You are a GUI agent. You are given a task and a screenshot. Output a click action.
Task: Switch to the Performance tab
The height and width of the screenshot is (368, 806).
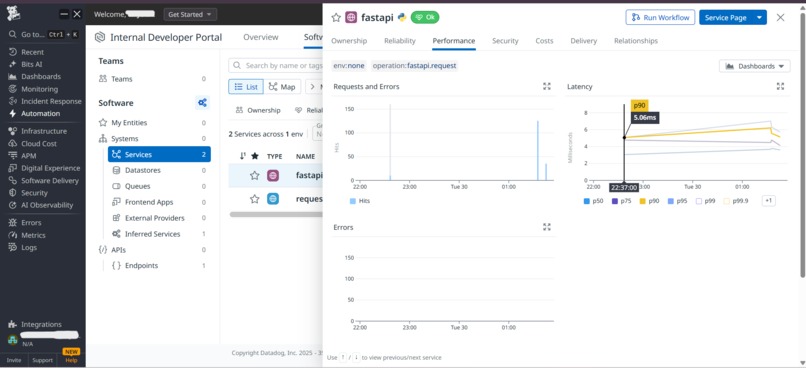pos(454,41)
